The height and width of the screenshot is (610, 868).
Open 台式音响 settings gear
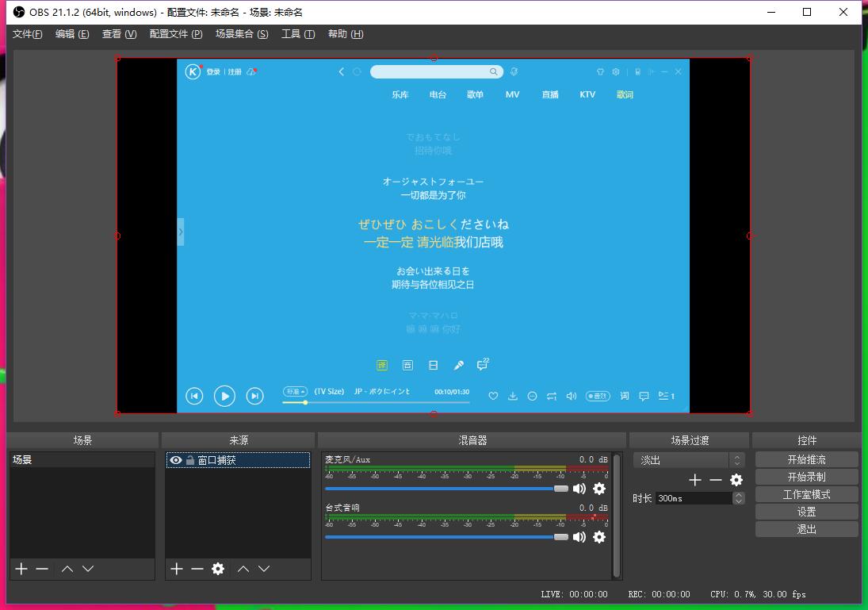coord(600,538)
